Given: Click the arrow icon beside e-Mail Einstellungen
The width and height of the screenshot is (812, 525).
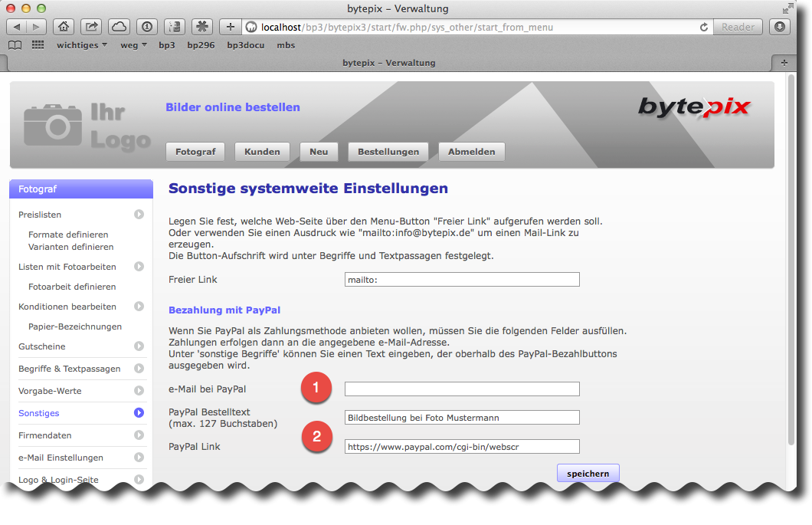Looking at the screenshot, I should (139, 457).
